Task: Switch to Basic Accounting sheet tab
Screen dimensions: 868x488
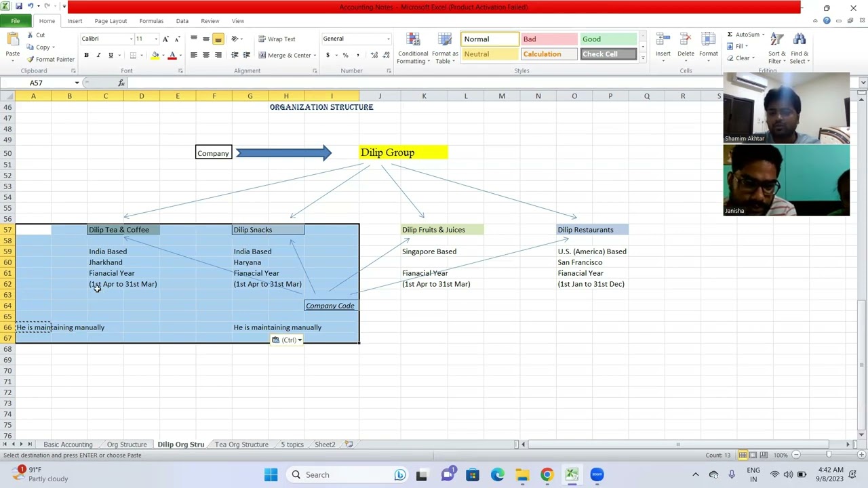Action: coord(68,445)
